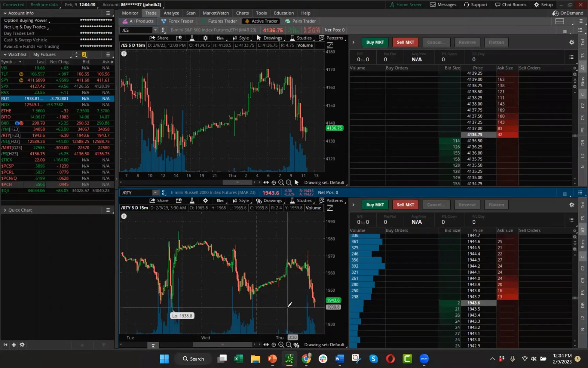The image size is (588, 368).
Task: Open chart settings gear on /ES chart
Action: tap(205, 38)
